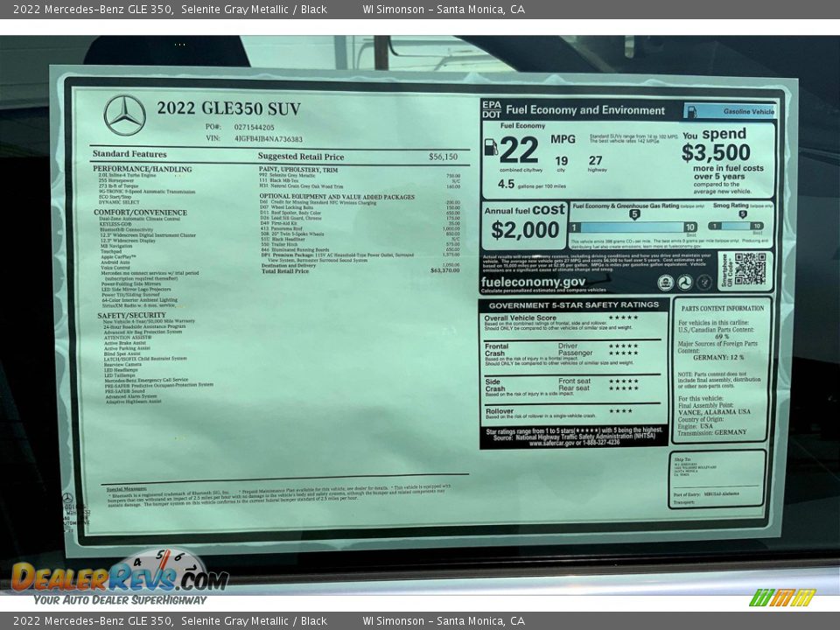Click 'Android Auto' feature line
Viewport: 840px width, 630px height.
click(115, 262)
